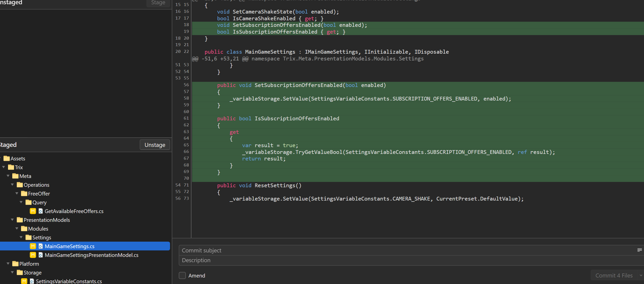This screenshot has width=644, height=284.
Task: Collapse the Platform folder arrow
Action: 8,264
